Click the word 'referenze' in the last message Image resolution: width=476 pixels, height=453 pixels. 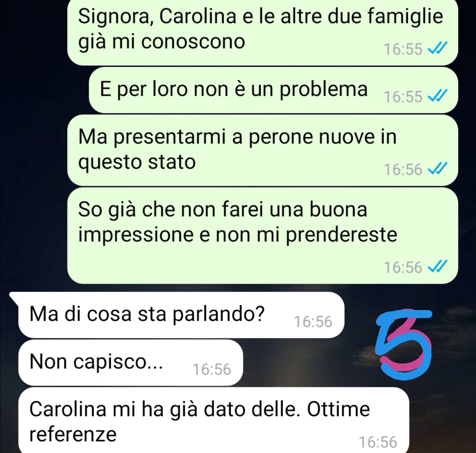point(73,434)
